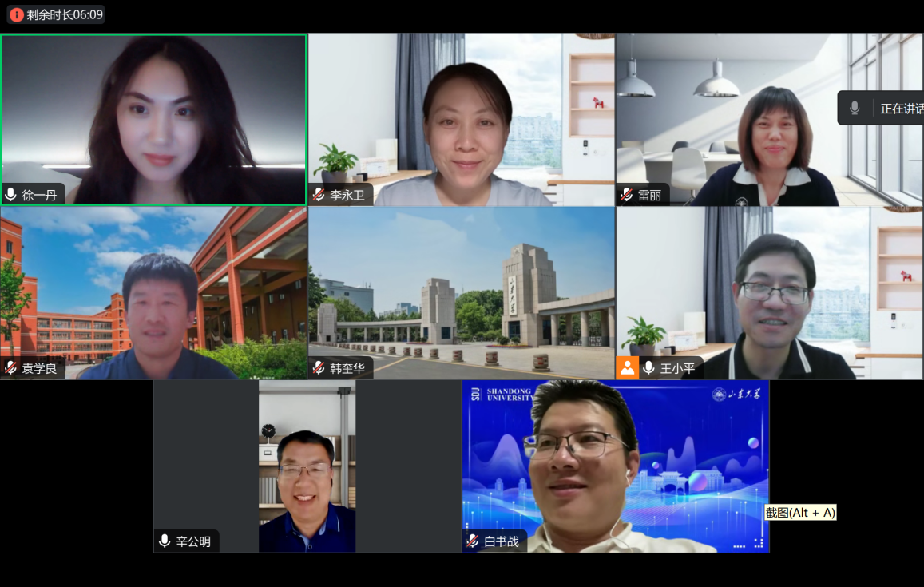Select 李永卫's video tile
This screenshot has width=924, height=587.
pyautogui.click(x=462, y=120)
